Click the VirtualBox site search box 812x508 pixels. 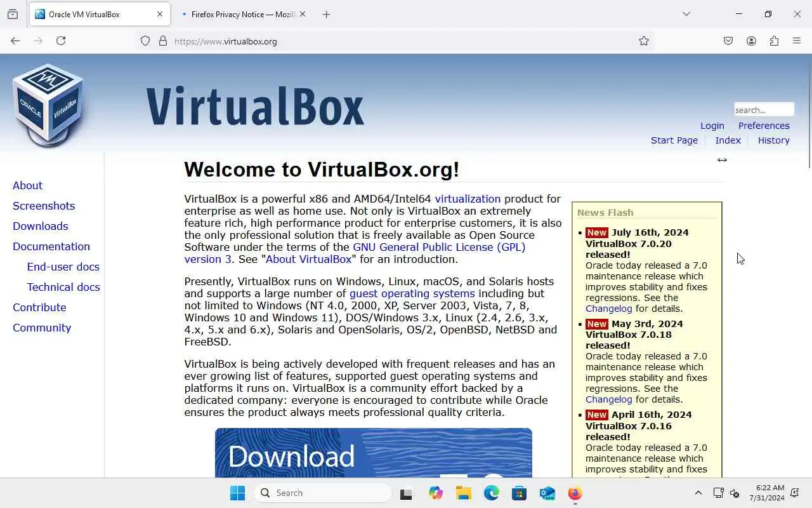pyautogui.click(x=764, y=109)
